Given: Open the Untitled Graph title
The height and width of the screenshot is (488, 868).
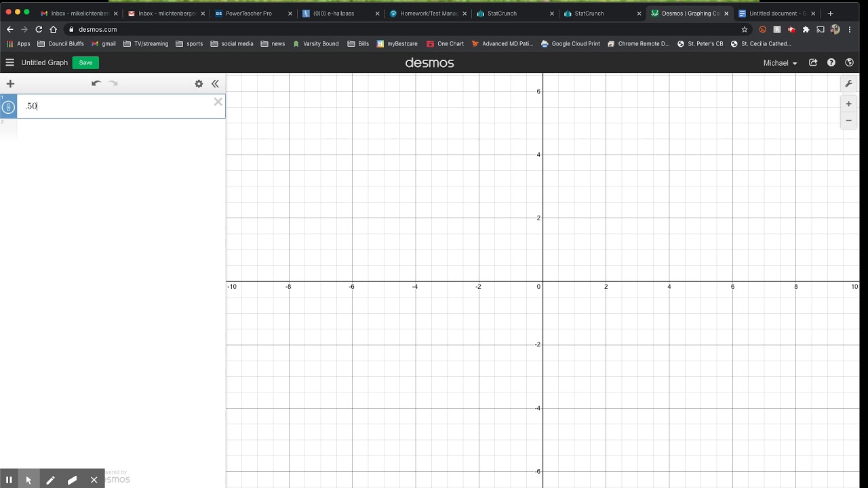Looking at the screenshot, I should click(x=44, y=62).
